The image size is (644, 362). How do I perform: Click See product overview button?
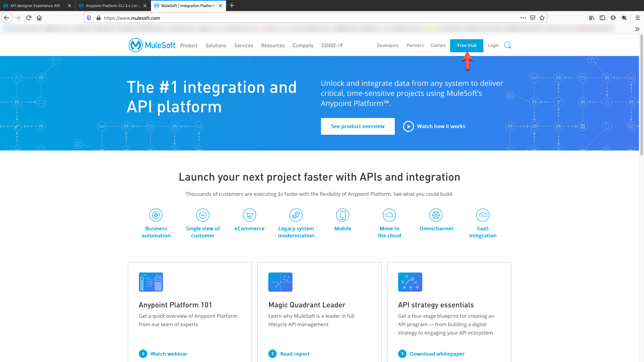pos(358,126)
